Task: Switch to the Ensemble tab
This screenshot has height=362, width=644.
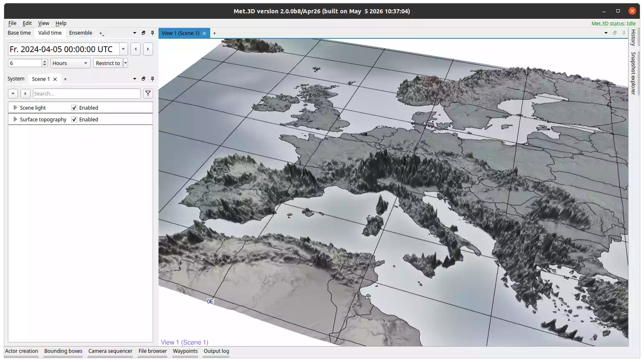Action: point(80,33)
